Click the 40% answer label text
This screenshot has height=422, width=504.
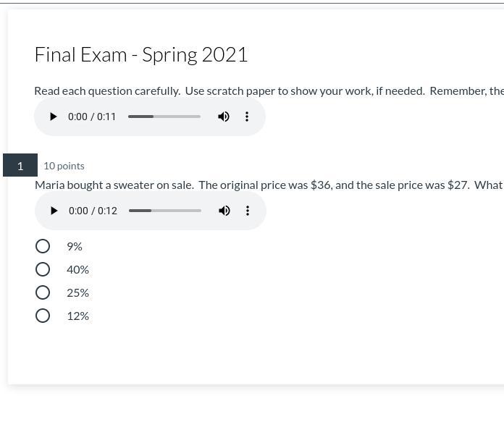click(77, 269)
